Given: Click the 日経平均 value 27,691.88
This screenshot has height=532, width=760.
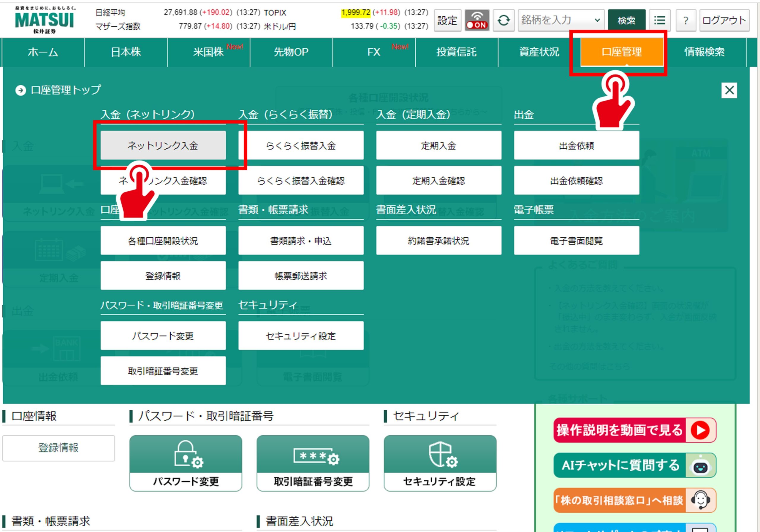Looking at the screenshot, I should coord(181,12).
